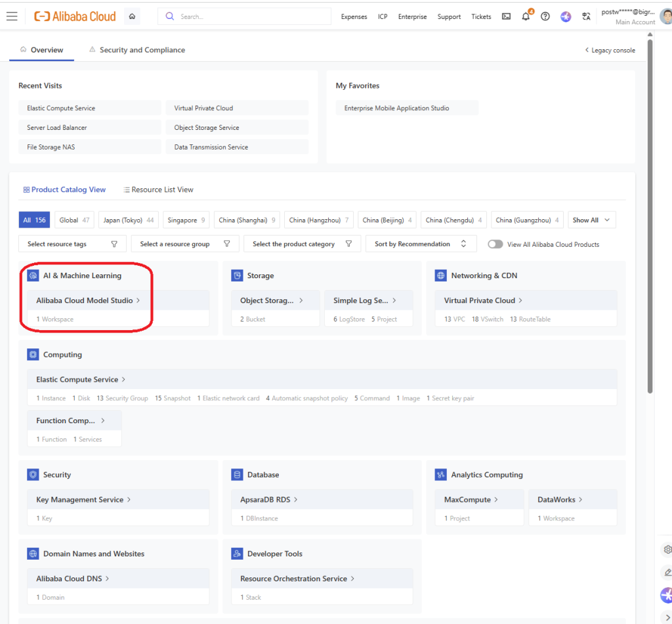Filter by China (Hangzhou) region

319,220
